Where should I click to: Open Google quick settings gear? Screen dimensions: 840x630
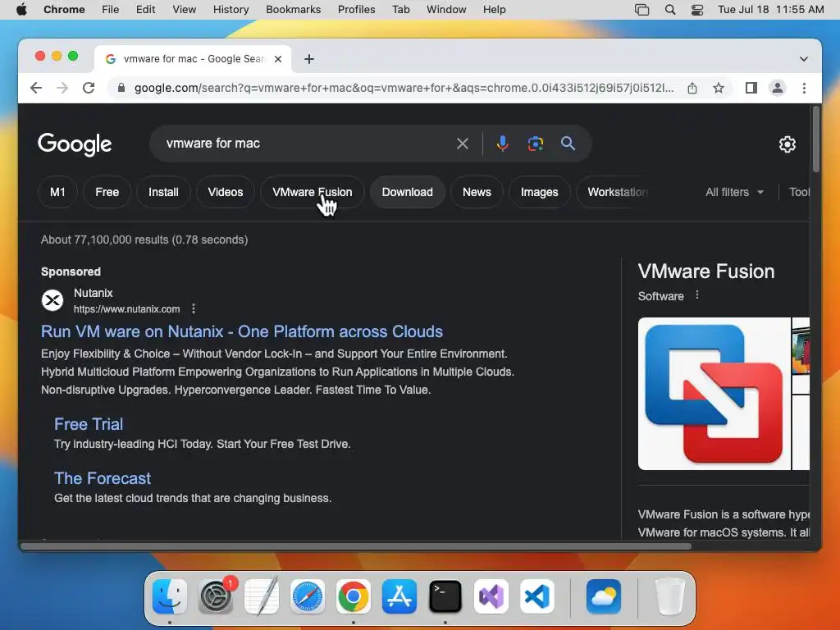[x=787, y=144]
